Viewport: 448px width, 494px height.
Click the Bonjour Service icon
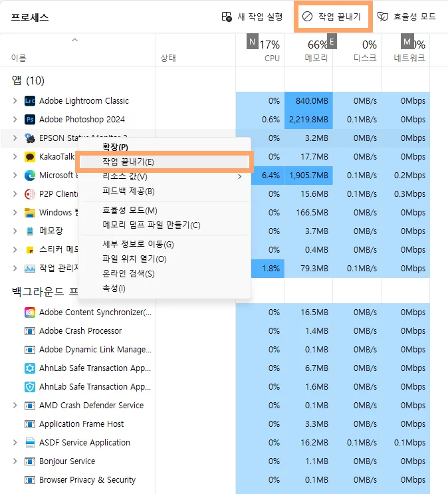30,461
